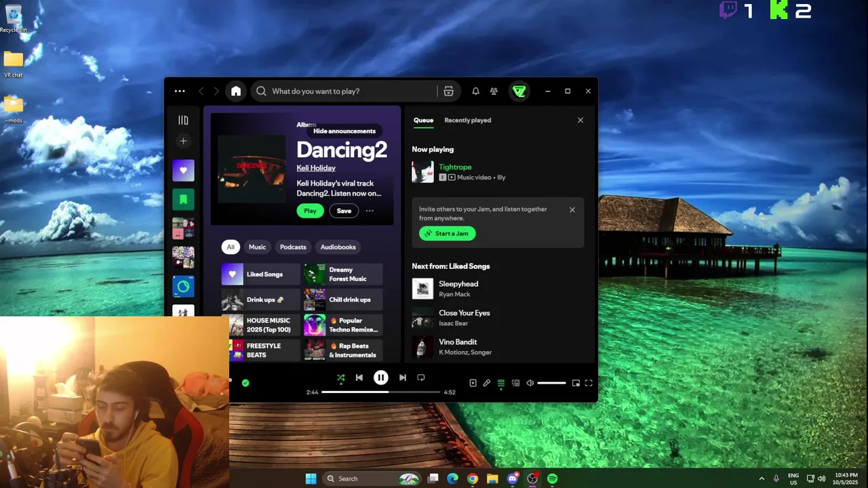Mute the Spotify volume

530,383
